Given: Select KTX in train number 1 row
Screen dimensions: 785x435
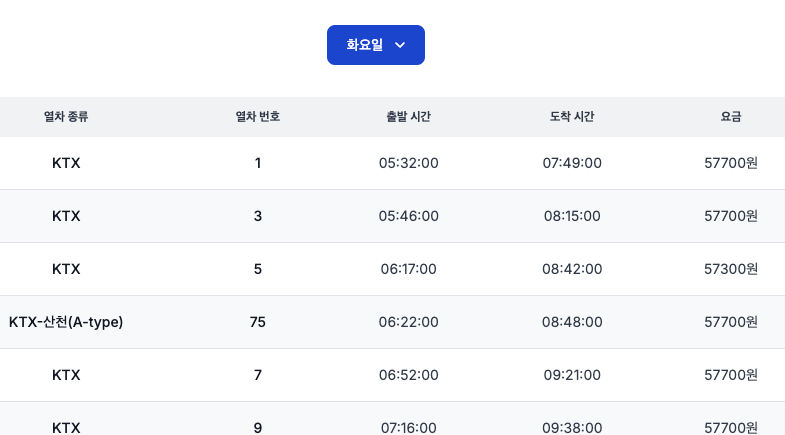Looking at the screenshot, I should pyautogui.click(x=66, y=163).
